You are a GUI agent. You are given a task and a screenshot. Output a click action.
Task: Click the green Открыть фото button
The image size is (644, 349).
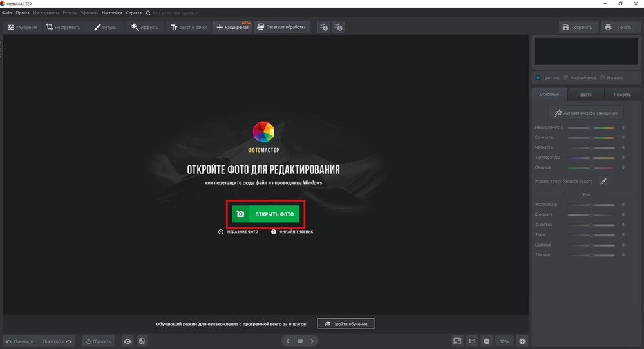tap(265, 214)
